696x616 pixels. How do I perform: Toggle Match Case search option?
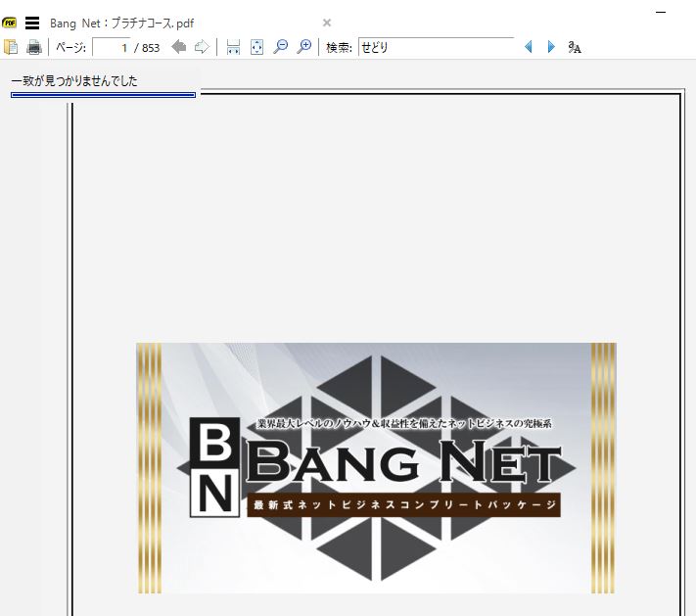(575, 47)
